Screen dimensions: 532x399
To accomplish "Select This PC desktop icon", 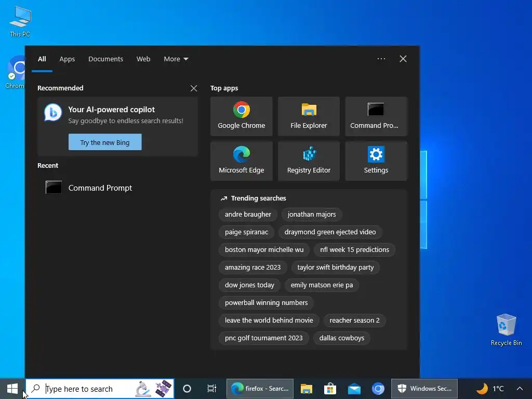I will [20, 22].
